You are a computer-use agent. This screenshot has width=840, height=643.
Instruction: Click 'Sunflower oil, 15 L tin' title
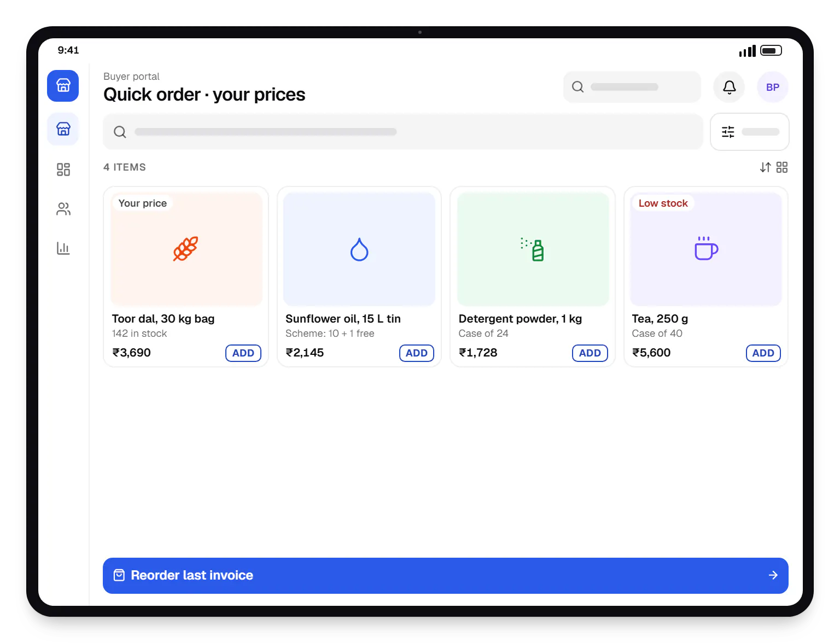coord(343,319)
